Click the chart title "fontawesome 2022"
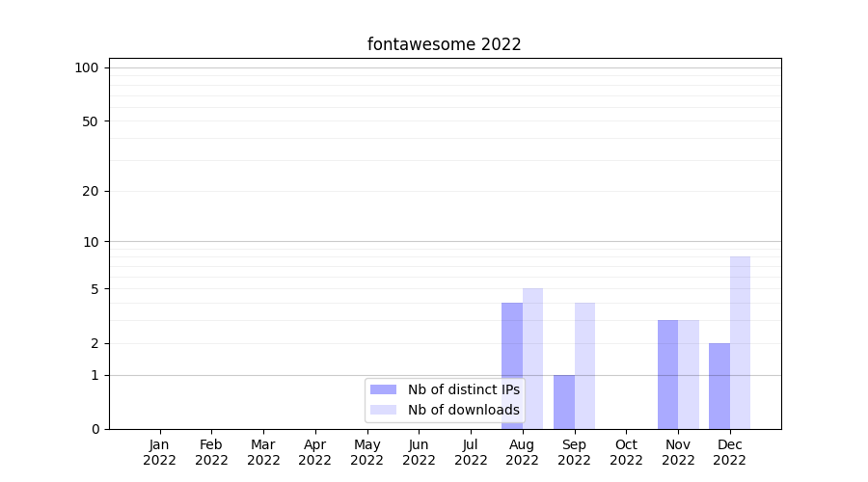The width and height of the screenshot is (868, 482). pyautogui.click(x=444, y=44)
